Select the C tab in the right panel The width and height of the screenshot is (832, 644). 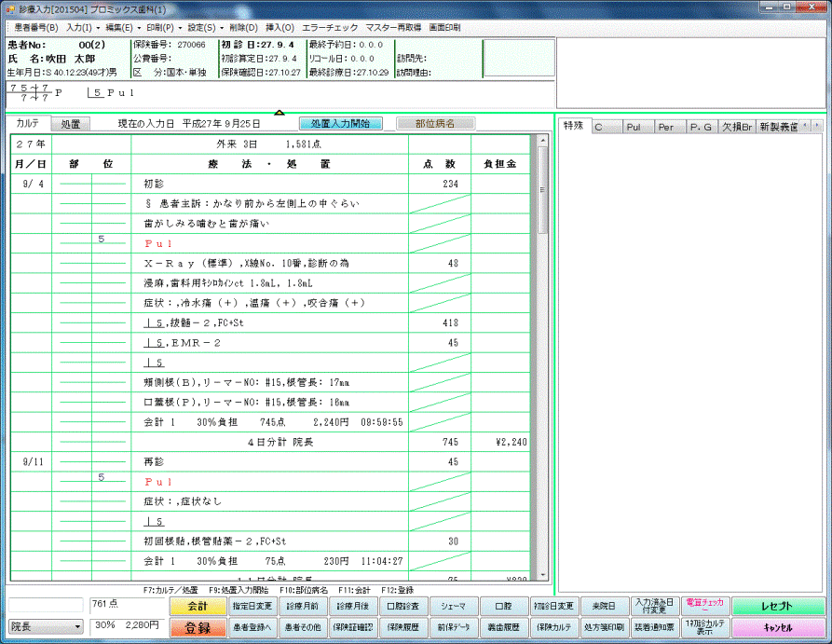[607, 127]
